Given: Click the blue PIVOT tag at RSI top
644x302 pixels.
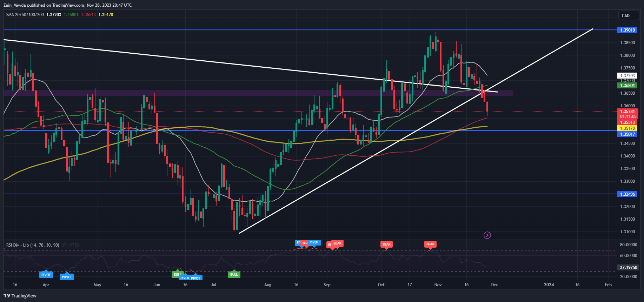Looking at the screenshot, I should tap(314, 242).
